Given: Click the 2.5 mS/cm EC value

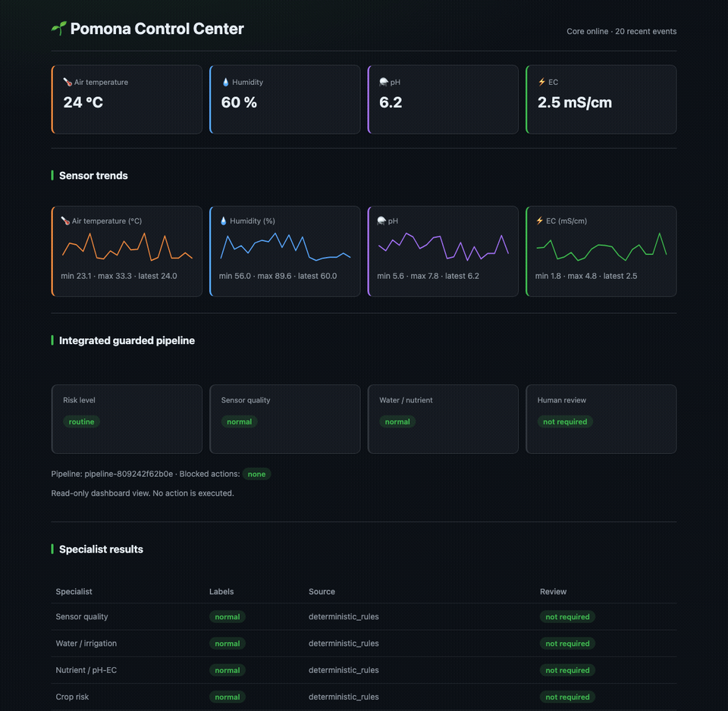Looking at the screenshot, I should click(574, 102).
